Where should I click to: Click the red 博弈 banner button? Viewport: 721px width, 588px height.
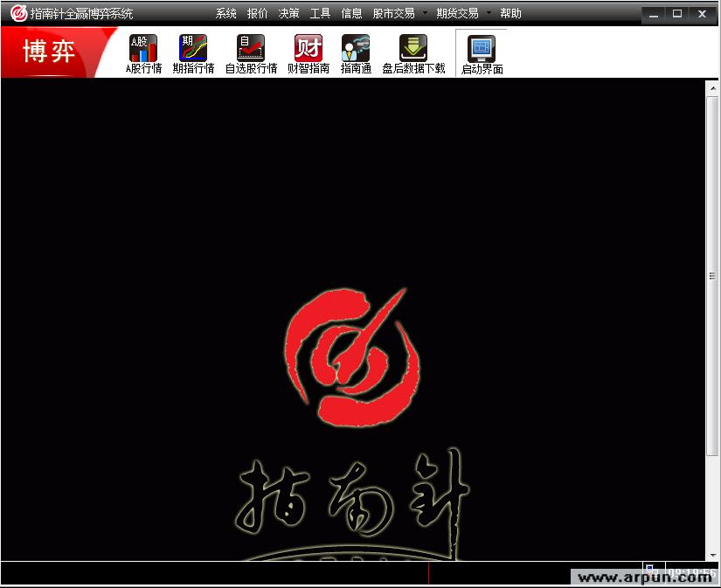click(51, 51)
